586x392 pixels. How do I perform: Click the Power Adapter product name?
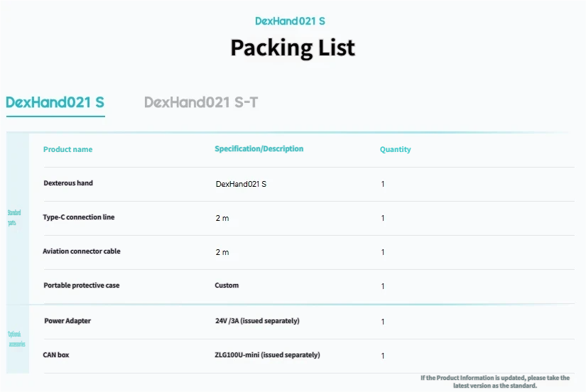(x=67, y=321)
